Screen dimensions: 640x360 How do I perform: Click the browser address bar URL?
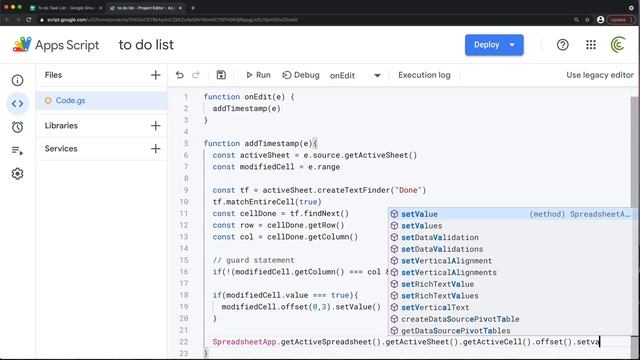pos(172,20)
